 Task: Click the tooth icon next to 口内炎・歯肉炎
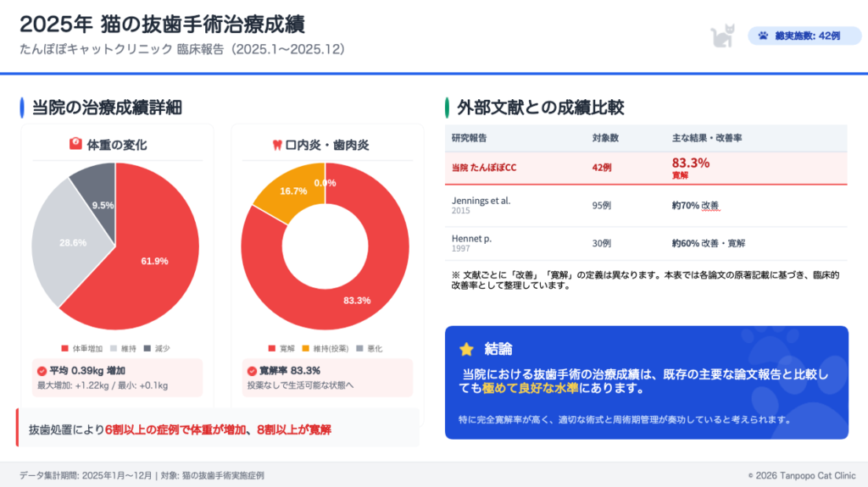pyautogui.click(x=275, y=145)
